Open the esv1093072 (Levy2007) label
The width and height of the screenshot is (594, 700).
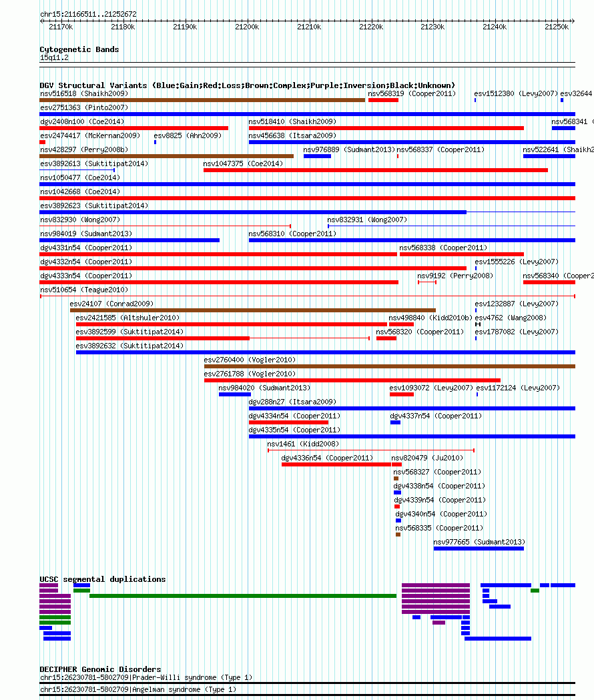pos(431,388)
